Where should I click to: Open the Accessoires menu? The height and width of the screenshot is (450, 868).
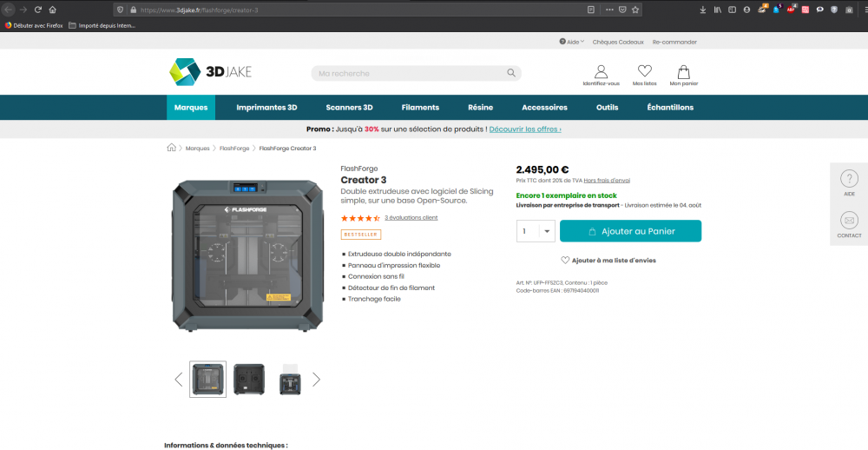pyautogui.click(x=545, y=108)
